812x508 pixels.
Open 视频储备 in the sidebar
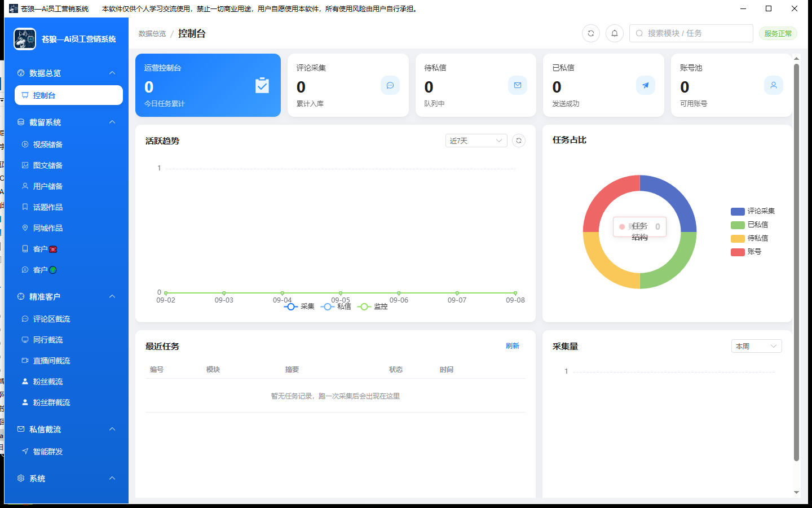(69, 144)
